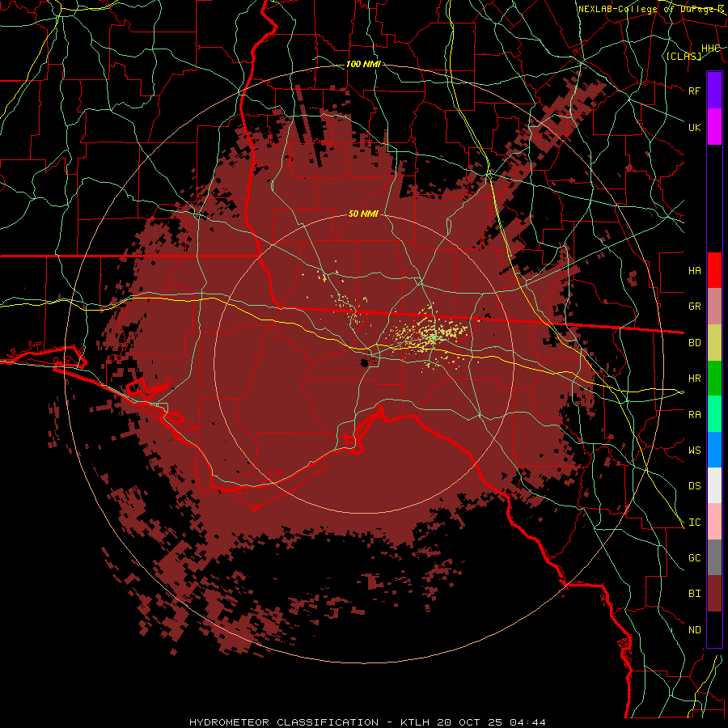728x728 pixels.
Task: Click the BD yellow legend swatch
Action: [x=714, y=342]
